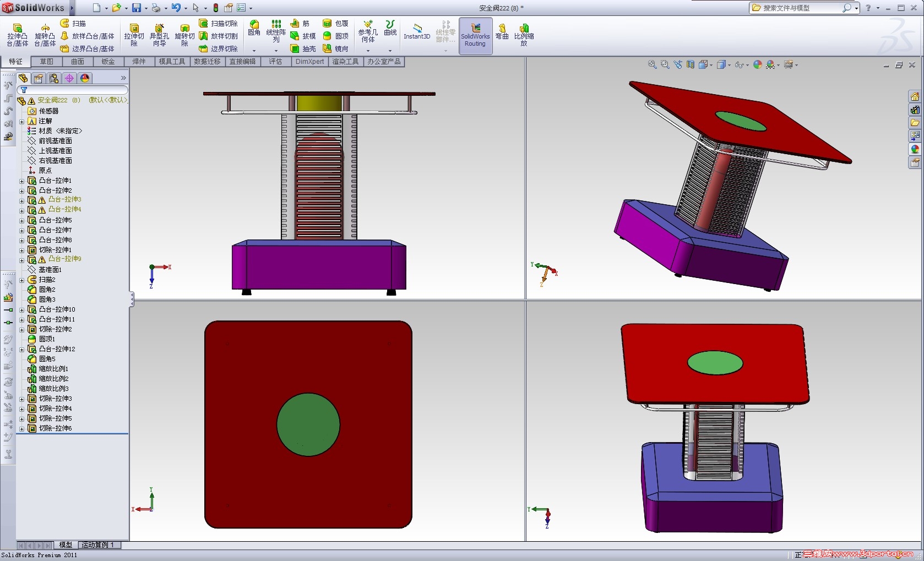Screen dimensions: 924x561
Task: Click the Scale tool (比例缩放)
Action: pyautogui.click(x=524, y=35)
